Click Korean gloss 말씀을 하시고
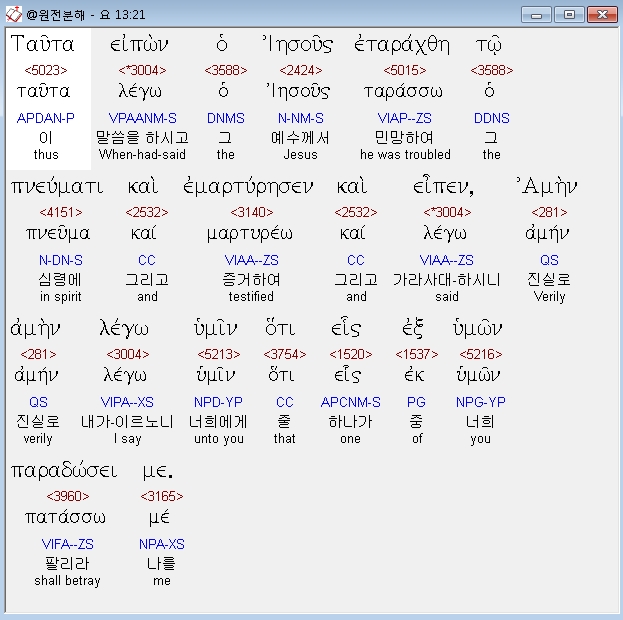The image size is (623, 620). click(x=142, y=138)
